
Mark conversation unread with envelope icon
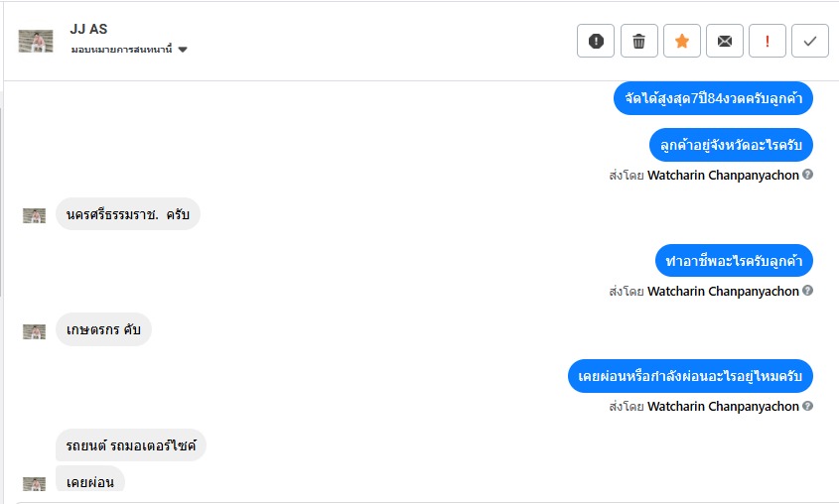pos(724,41)
